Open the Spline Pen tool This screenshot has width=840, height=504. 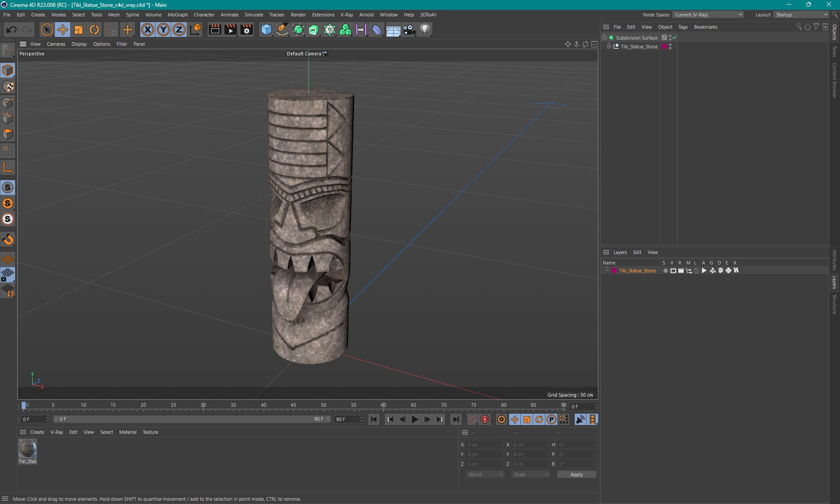[x=282, y=30]
